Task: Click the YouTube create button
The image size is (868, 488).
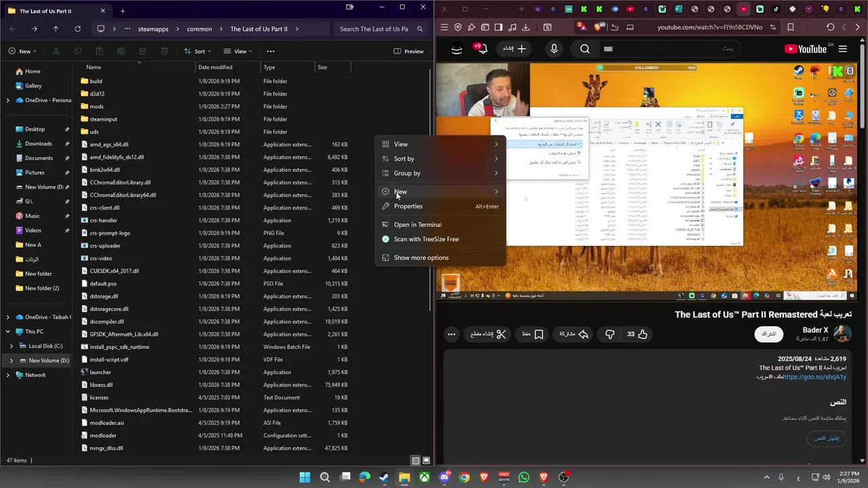Action: pyautogui.click(x=514, y=49)
